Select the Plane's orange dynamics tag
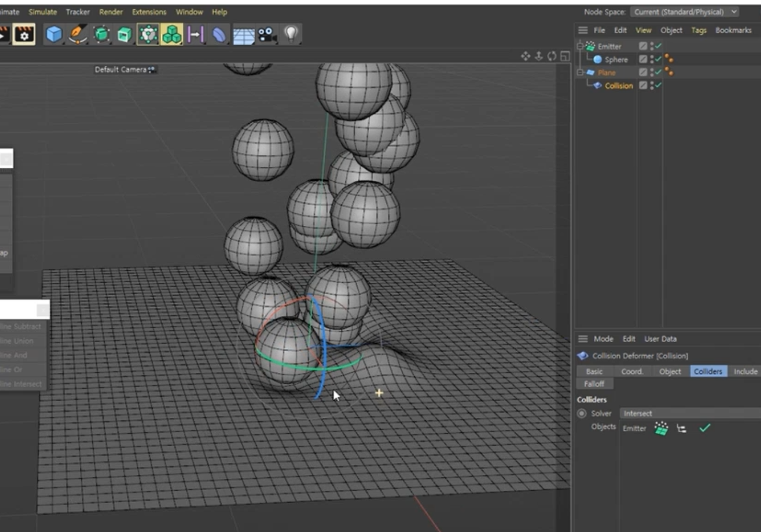The width and height of the screenshot is (761, 532). [x=669, y=72]
